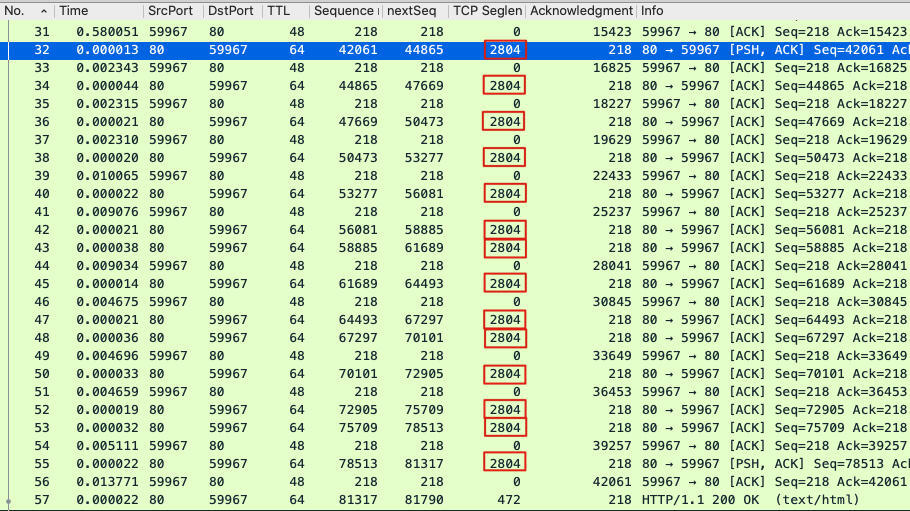Sort packets by the Time column header

point(74,11)
